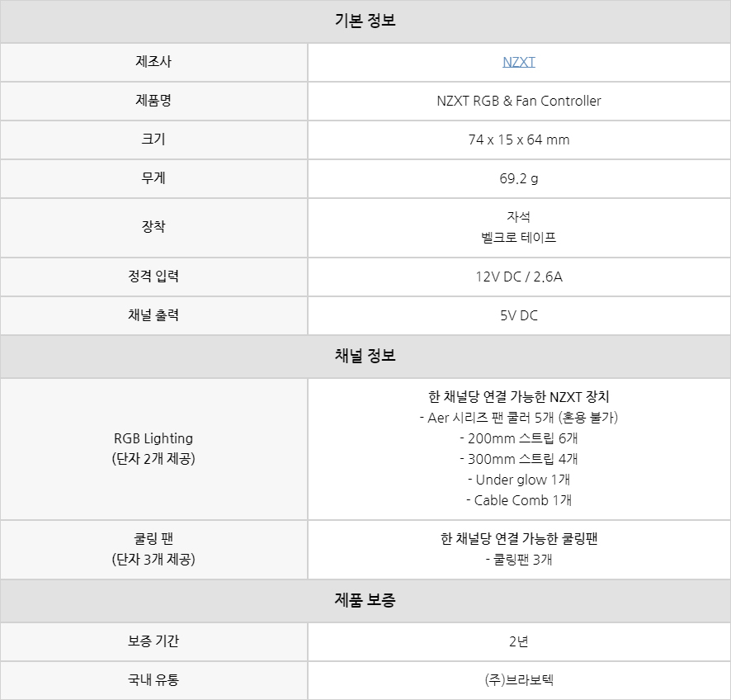Image resolution: width=731 pixels, height=700 pixels.
Task: Open the NZXT manufacturer link
Action: (x=518, y=62)
